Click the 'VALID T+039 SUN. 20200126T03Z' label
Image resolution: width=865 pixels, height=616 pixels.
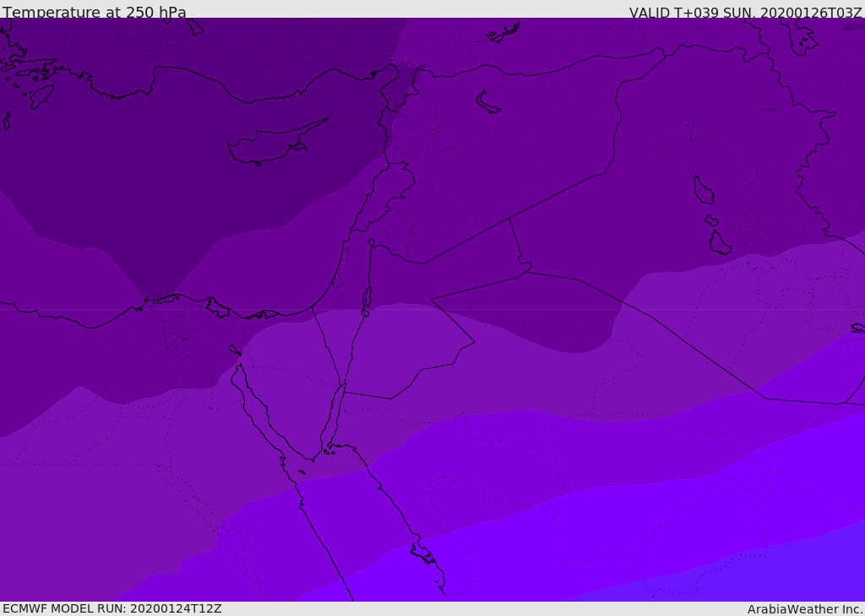(x=745, y=13)
